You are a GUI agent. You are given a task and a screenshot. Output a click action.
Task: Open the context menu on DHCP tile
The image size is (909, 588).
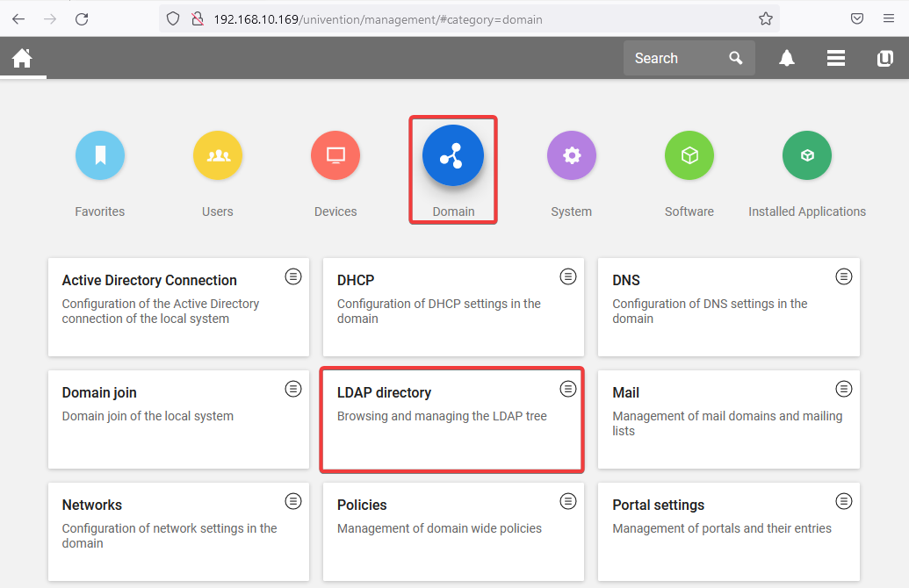[568, 276]
